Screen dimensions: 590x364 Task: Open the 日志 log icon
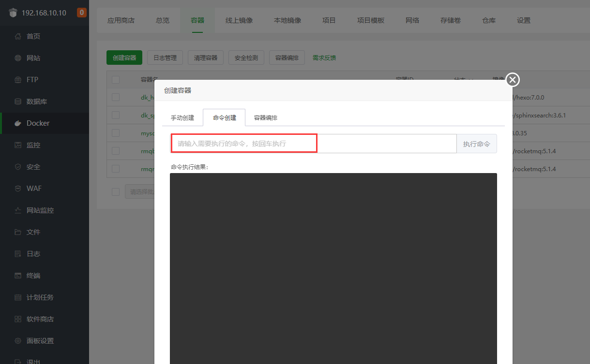click(x=18, y=254)
